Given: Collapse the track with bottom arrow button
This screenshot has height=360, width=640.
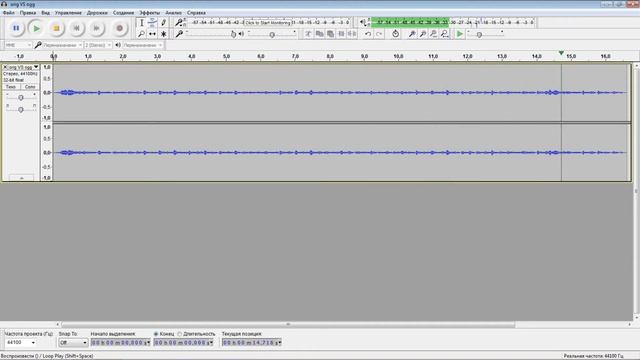Looking at the screenshot, I should point(21,178).
